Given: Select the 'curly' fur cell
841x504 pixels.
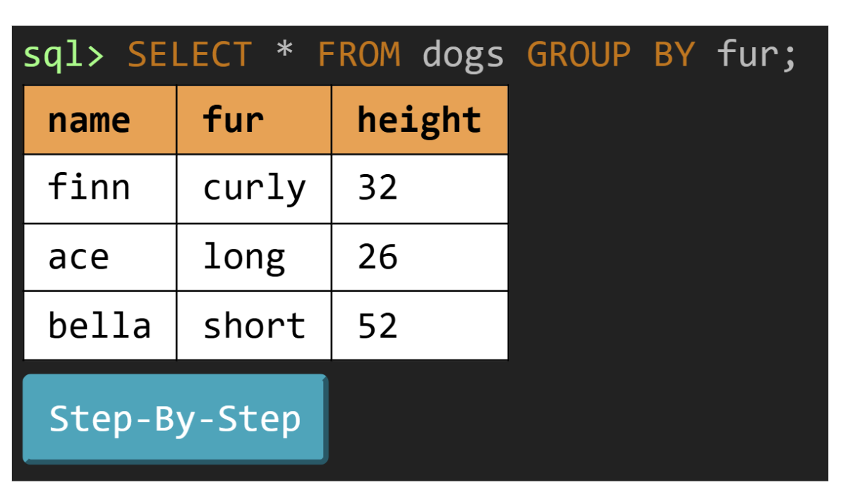Looking at the screenshot, I should point(254,188).
